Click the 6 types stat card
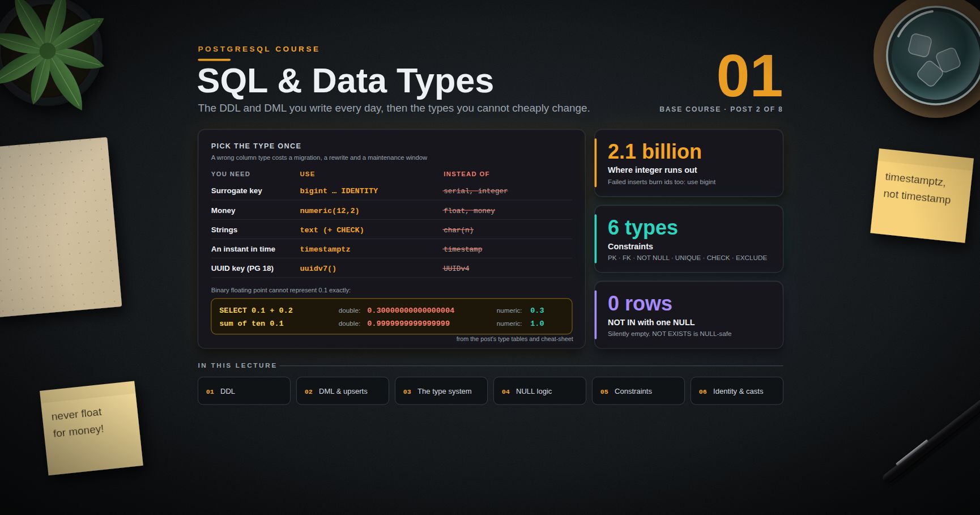The width and height of the screenshot is (980, 515). click(x=689, y=239)
